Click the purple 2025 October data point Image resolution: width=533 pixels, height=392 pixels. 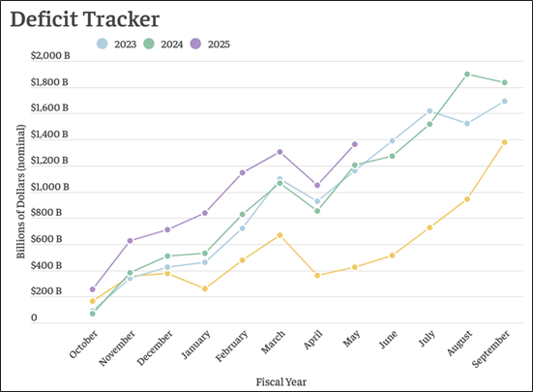point(93,289)
